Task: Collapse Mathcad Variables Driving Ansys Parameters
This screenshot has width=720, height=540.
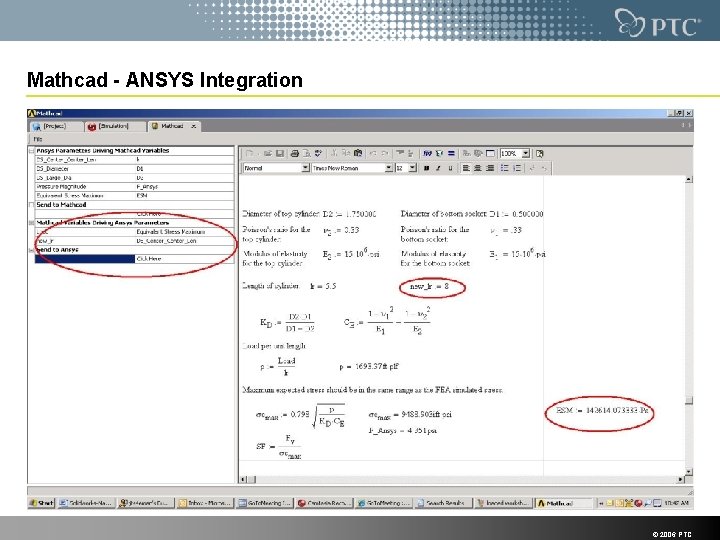Action: [32, 223]
